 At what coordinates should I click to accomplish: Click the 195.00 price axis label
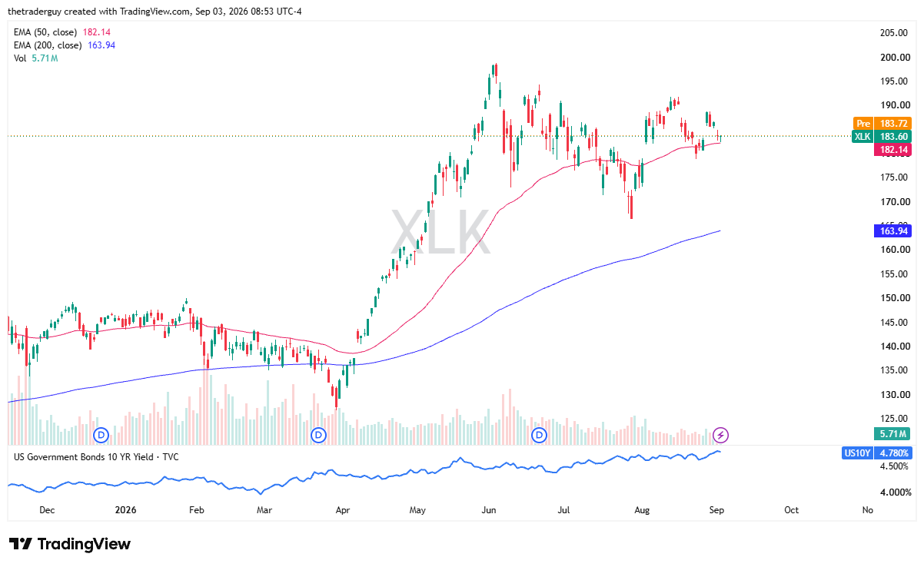(895, 81)
